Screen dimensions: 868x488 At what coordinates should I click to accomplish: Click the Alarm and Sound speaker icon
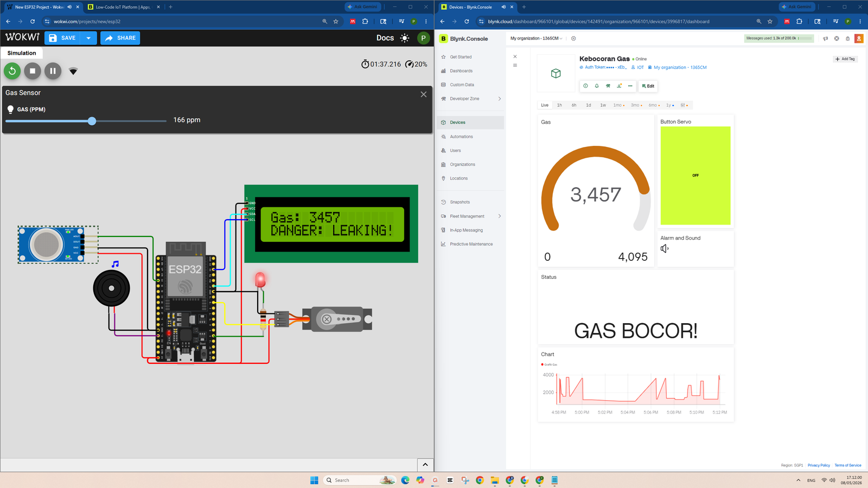coord(665,248)
